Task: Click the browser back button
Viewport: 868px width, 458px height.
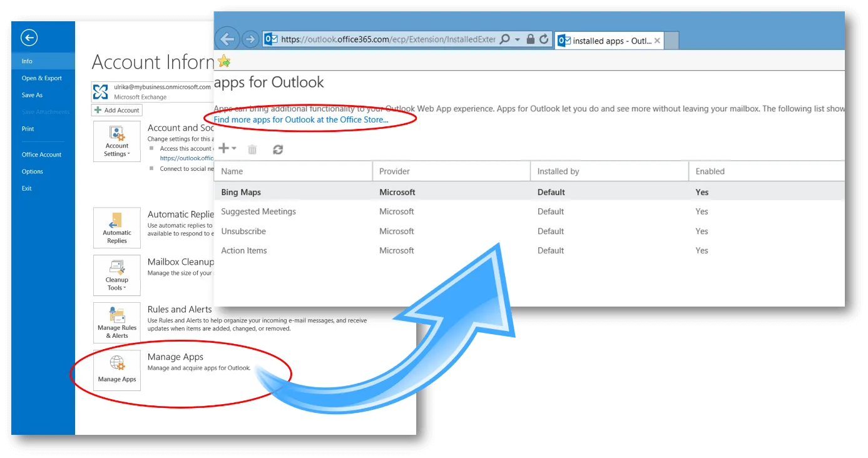Action: pyautogui.click(x=227, y=39)
